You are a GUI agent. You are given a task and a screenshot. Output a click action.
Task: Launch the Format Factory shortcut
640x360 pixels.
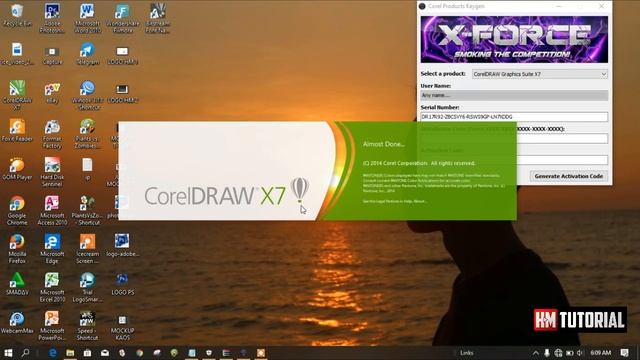click(52, 134)
